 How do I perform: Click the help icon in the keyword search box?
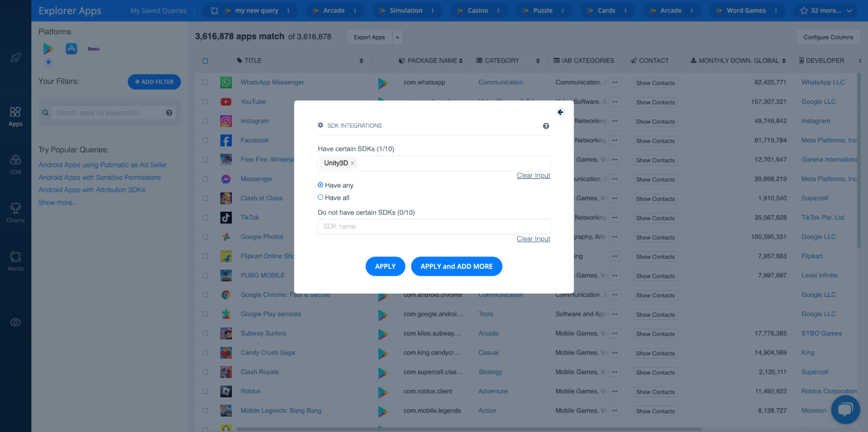pos(169,113)
